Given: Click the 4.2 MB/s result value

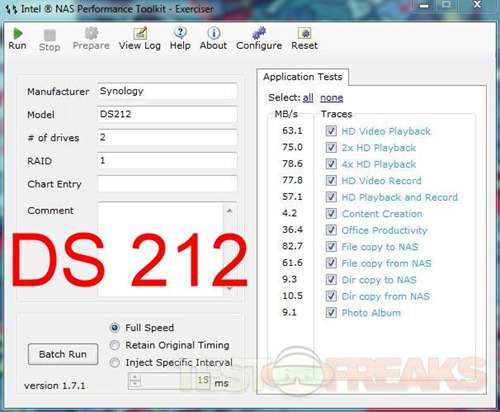Looking at the screenshot, I should [x=289, y=213].
